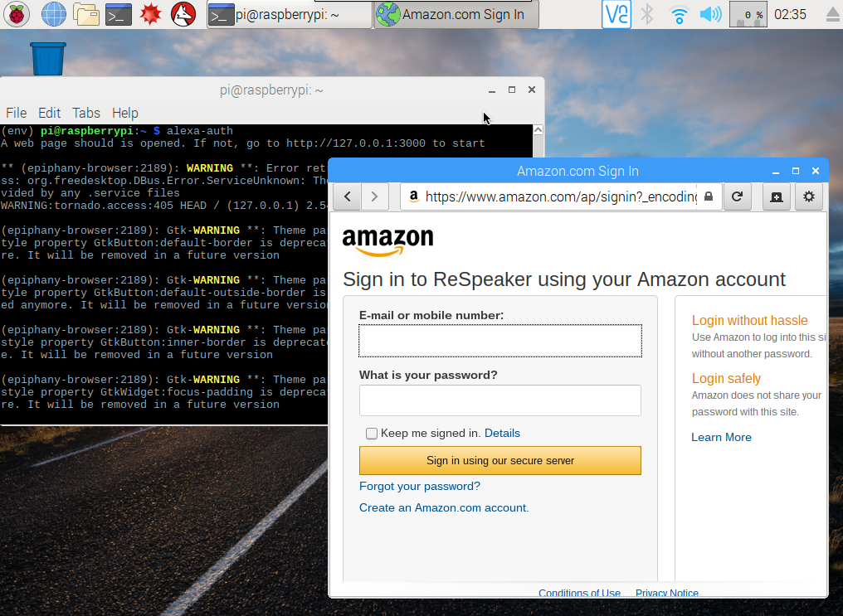Switch to pi@raspberrypi terminal taskbar entry
Image resolution: width=843 pixels, height=616 pixels.
point(290,14)
